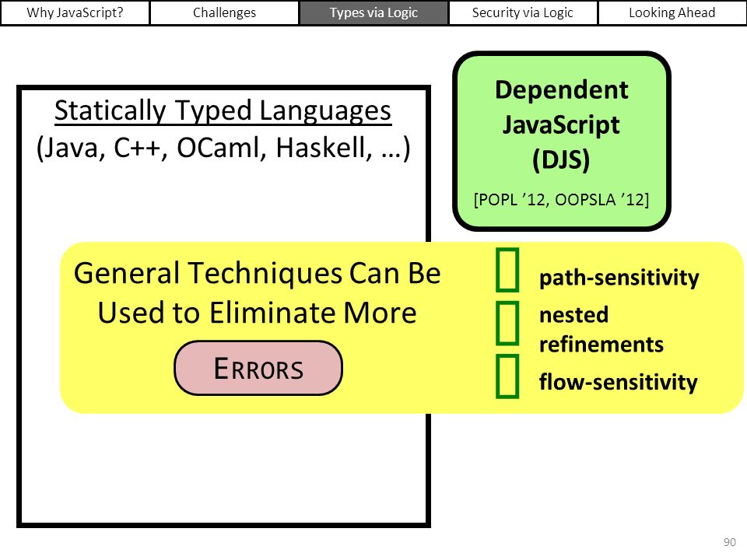Tick the checkbox beside nested refinements
This screenshot has width=747, height=560.
click(507, 323)
